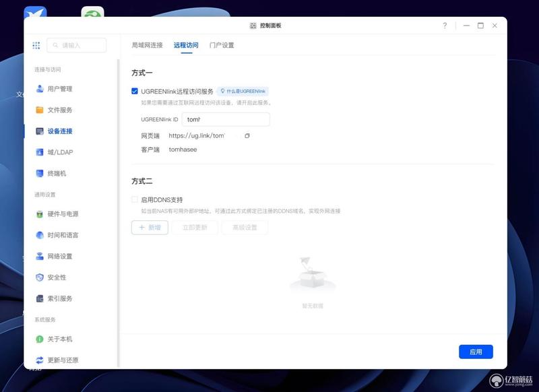Switch to 远程访问 tab
539x392 pixels.
coord(186,45)
